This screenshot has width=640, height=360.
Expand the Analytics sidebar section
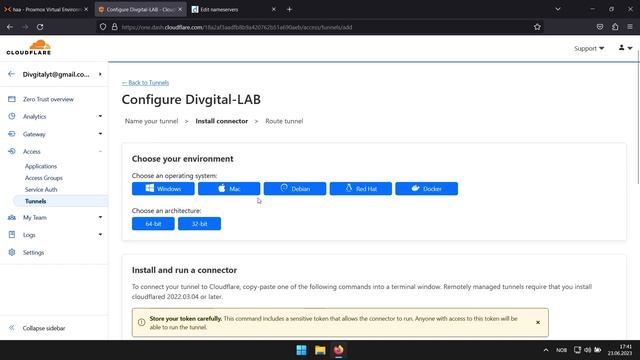click(x=55, y=116)
